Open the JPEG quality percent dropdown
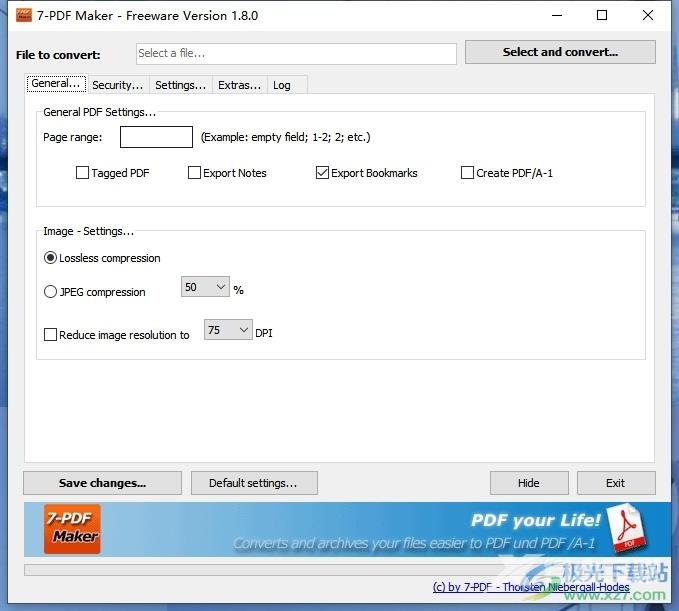The image size is (679, 611). point(205,287)
